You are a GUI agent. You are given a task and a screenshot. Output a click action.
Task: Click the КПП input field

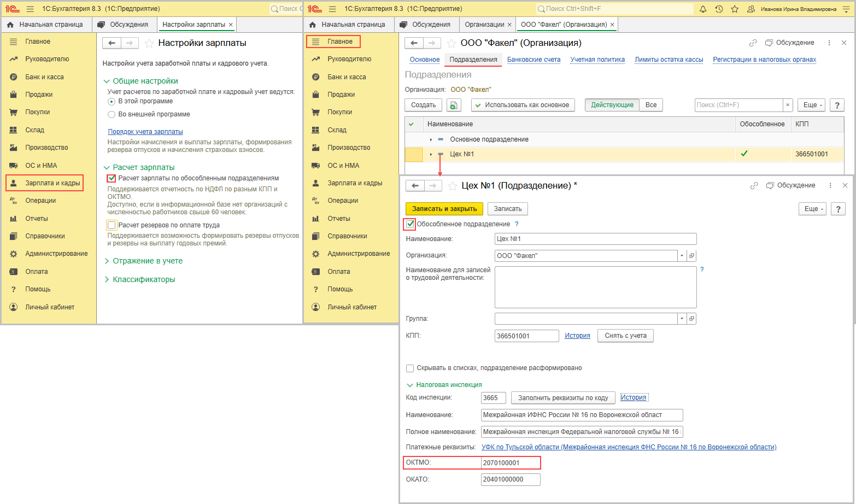(x=527, y=336)
